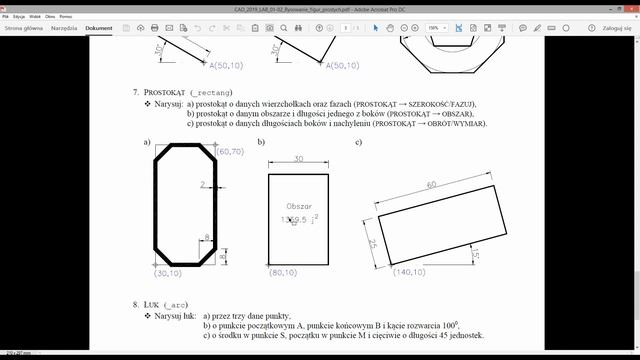Open the Widok menu
This screenshot has width=640, height=360.
click(35, 17)
